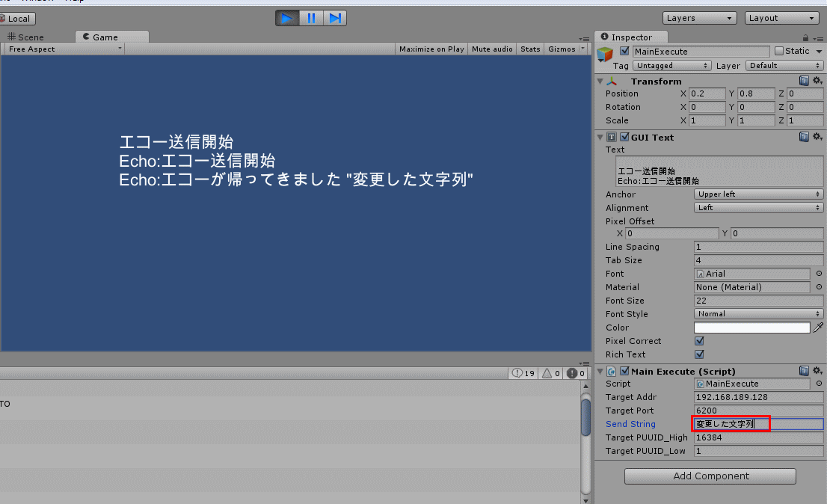Click the Step frame button
The height and width of the screenshot is (504, 827).
(x=334, y=18)
